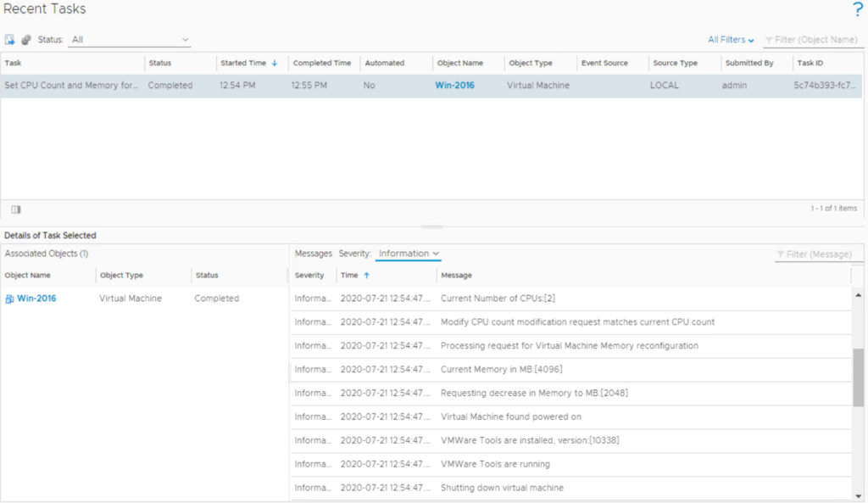
Task: Select the Set CPU Count and Memory task
Action: coord(71,86)
